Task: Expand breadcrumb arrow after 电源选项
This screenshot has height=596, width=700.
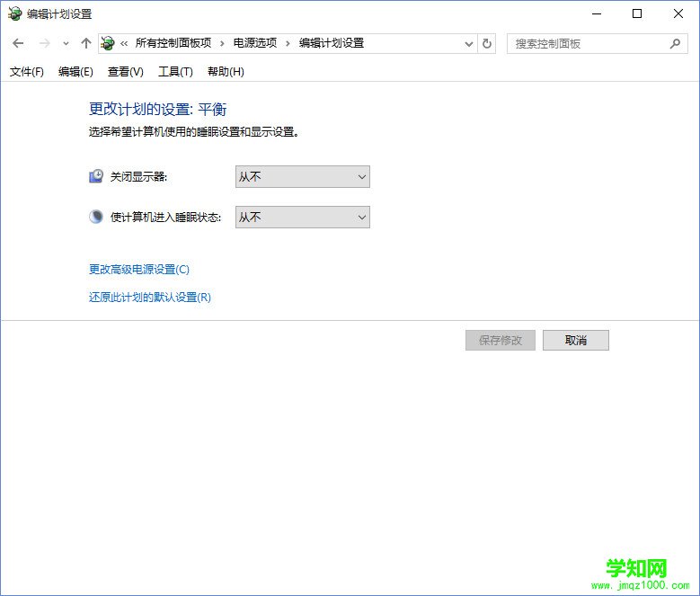Action: pos(288,44)
